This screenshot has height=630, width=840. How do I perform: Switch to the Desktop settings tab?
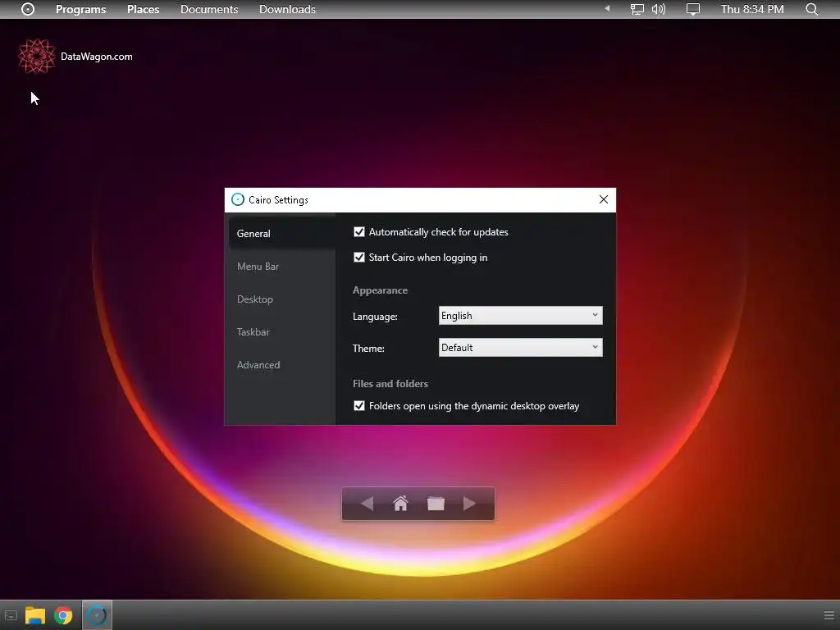pyautogui.click(x=282, y=299)
